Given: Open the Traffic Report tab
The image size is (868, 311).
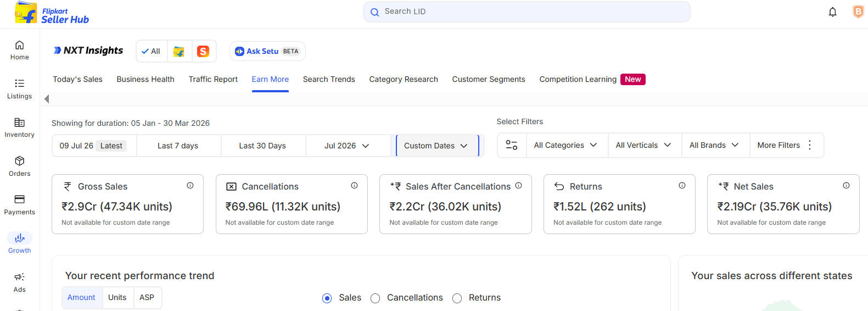Looking at the screenshot, I should (213, 79).
